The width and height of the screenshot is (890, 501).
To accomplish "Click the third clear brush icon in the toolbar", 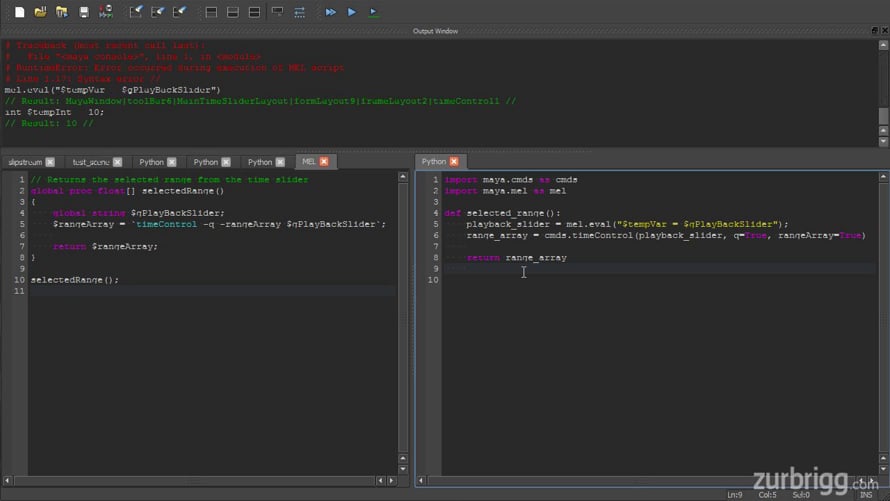I will pyautogui.click(x=179, y=12).
